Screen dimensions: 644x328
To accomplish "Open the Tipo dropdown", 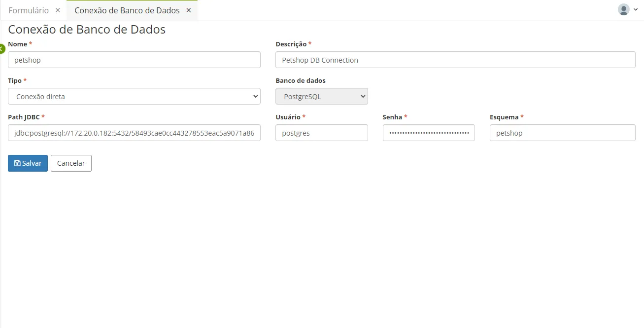I will 134,96.
